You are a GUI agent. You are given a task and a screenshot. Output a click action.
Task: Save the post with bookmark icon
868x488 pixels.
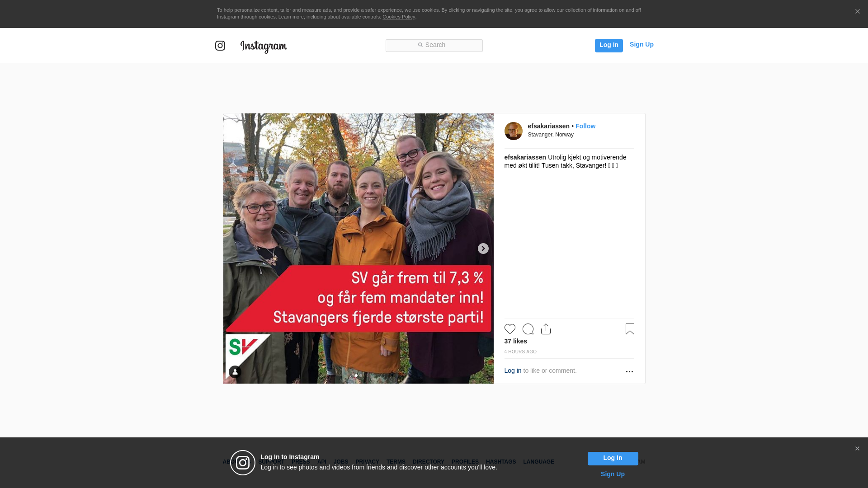click(630, 329)
